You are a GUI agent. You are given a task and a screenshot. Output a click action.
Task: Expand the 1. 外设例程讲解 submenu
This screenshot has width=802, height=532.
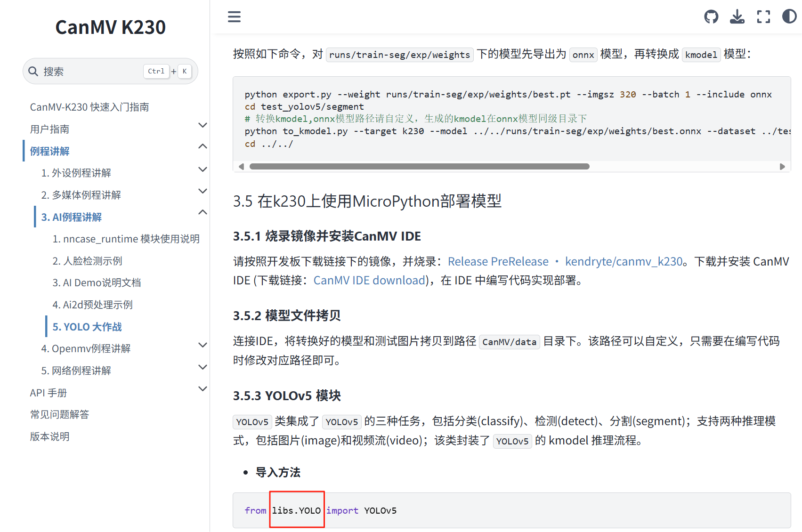pos(203,169)
